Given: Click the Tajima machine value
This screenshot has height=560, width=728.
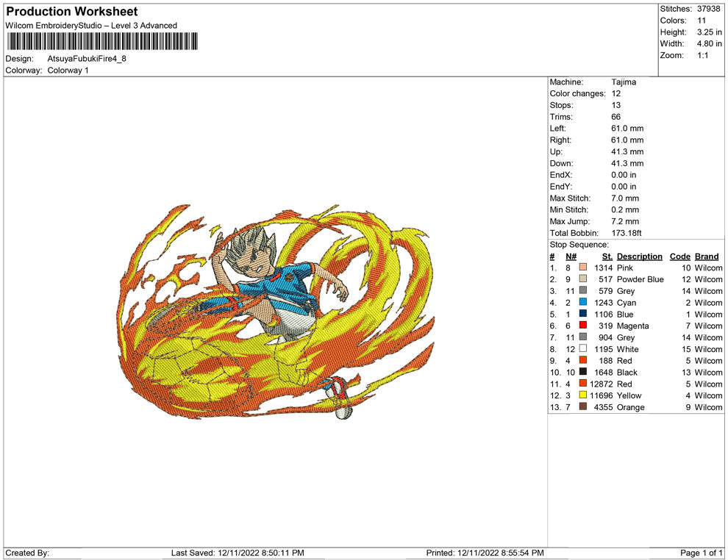Looking at the screenshot, I should [624, 82].
